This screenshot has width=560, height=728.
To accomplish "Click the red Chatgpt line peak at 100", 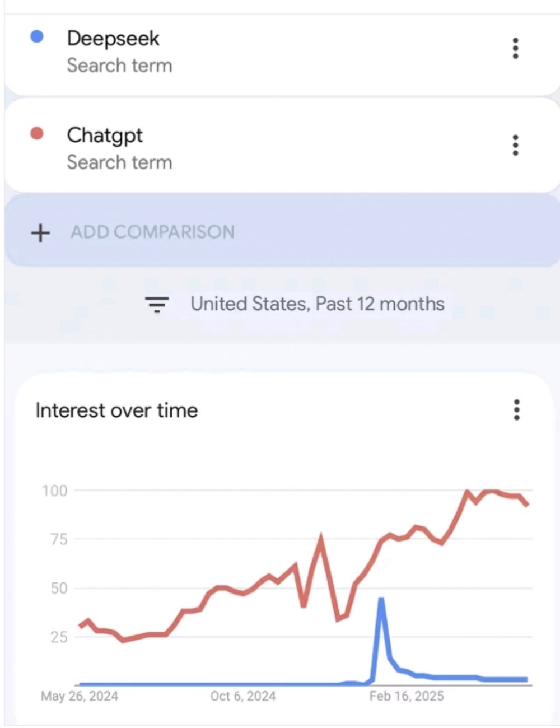I will (x=467, y=492).
